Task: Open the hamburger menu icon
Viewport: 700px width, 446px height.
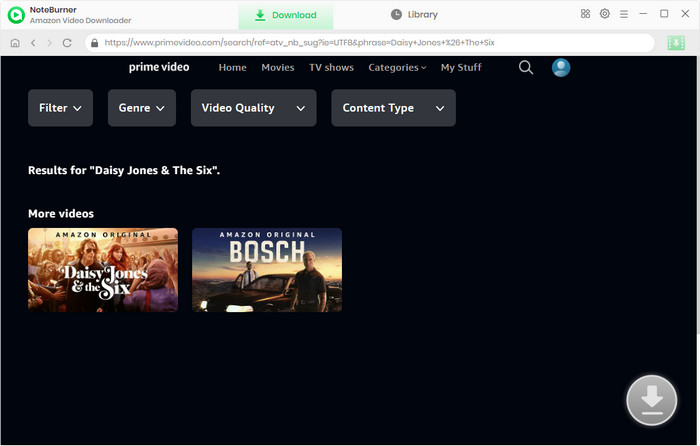Action: coord(624,14)
